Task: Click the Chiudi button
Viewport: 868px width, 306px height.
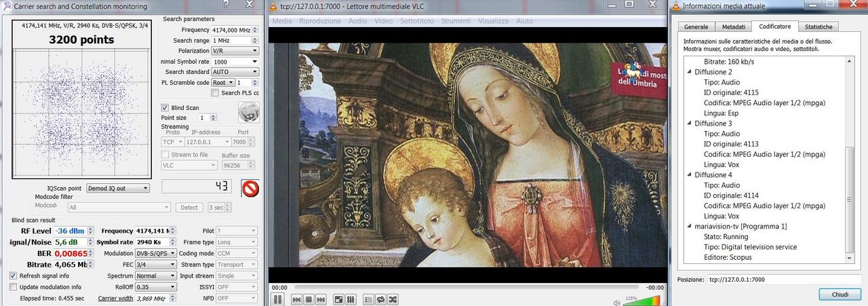Action: [840, 294]
